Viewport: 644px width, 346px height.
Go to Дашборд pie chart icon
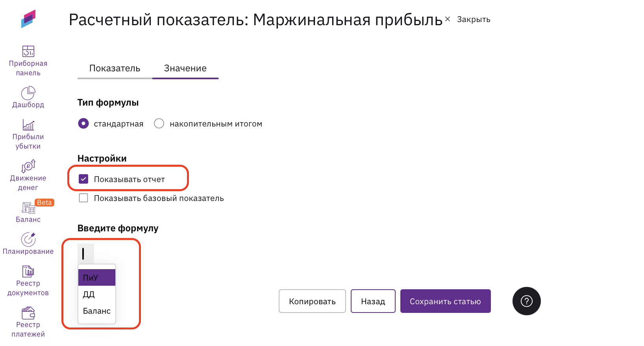[28, 93]
